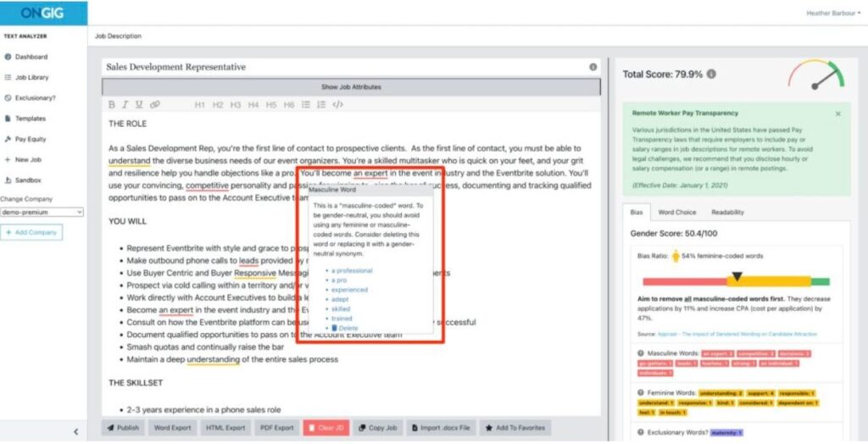Click the Add Company button

(31, 232)
